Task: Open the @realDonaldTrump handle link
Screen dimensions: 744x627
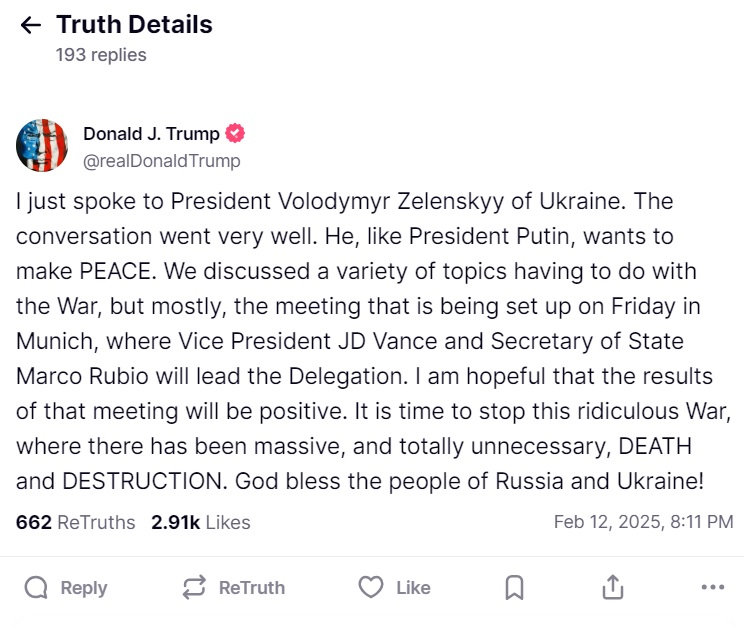Action: pos(161,160)
